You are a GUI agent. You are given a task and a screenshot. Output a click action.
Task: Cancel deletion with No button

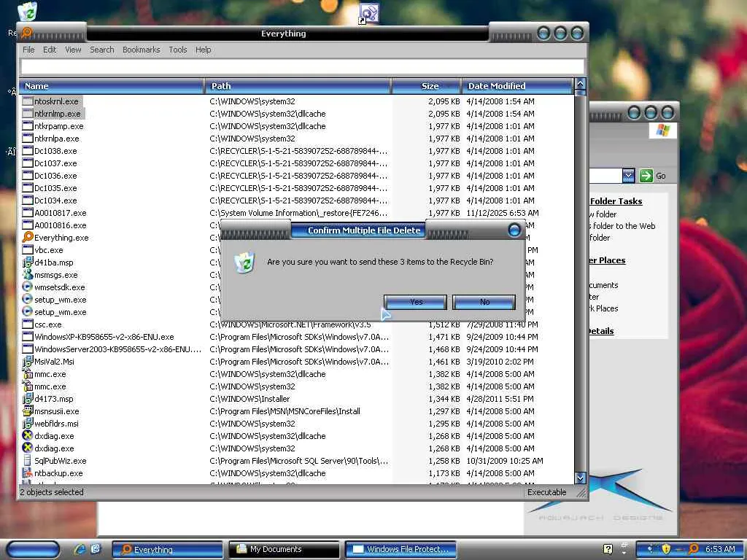(484, 302)
